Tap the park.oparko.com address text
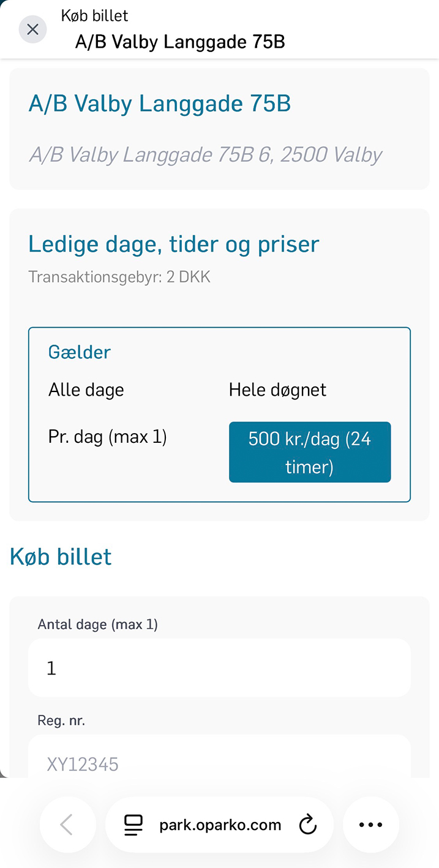This screenshot has width=439, height=868. pos(220,825)
